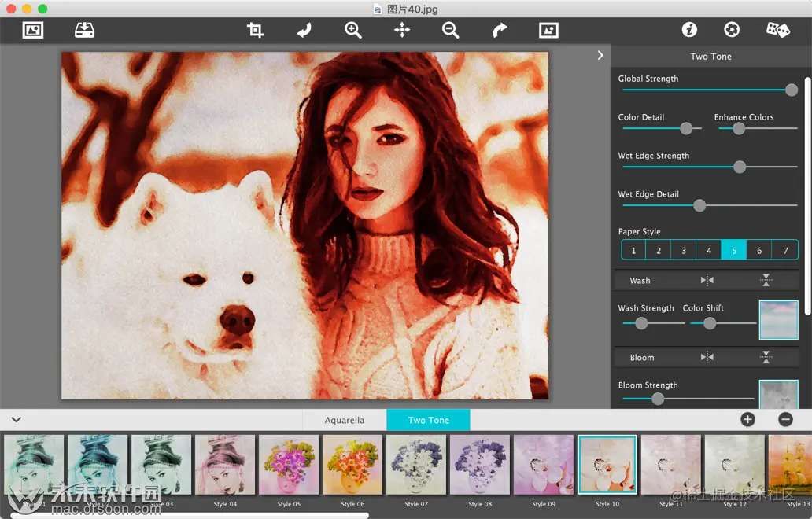
Task: Add a preset with plus icon
Action: tap(747, 419)
